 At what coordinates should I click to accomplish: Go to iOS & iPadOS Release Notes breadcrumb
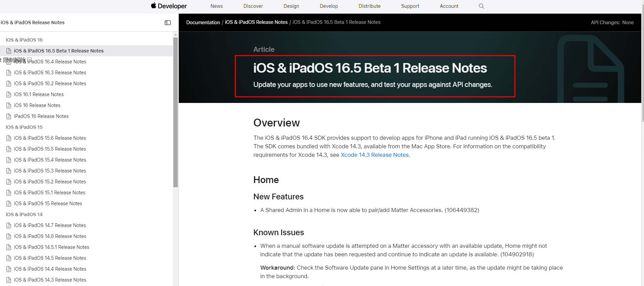(x=256, y=22)
